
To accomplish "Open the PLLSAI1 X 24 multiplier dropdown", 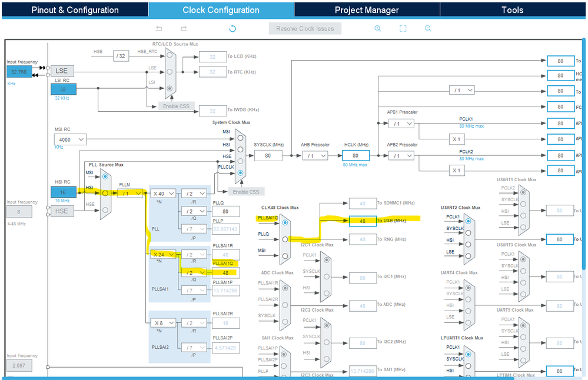I will click(x=163, y=255).
